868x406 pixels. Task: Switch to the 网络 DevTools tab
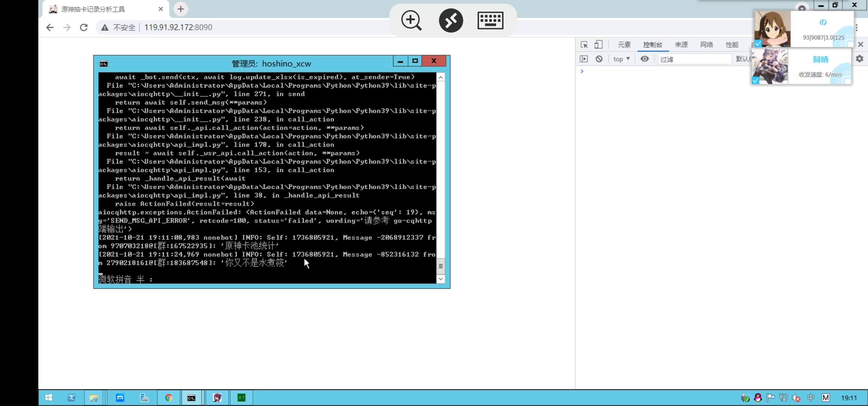click(706, 45)
